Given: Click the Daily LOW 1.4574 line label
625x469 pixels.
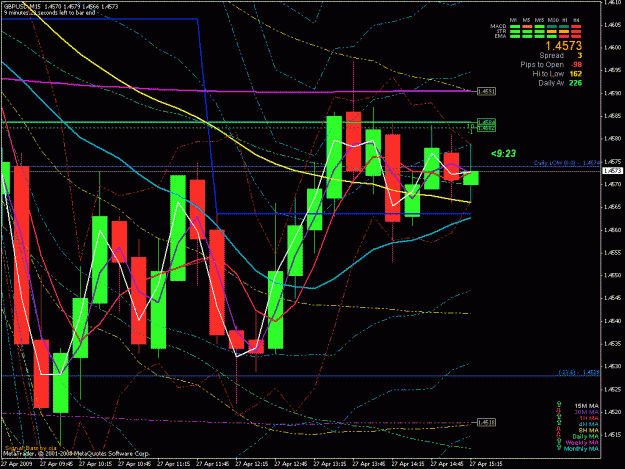Looking at the screenshot, I should pos(567,163).
